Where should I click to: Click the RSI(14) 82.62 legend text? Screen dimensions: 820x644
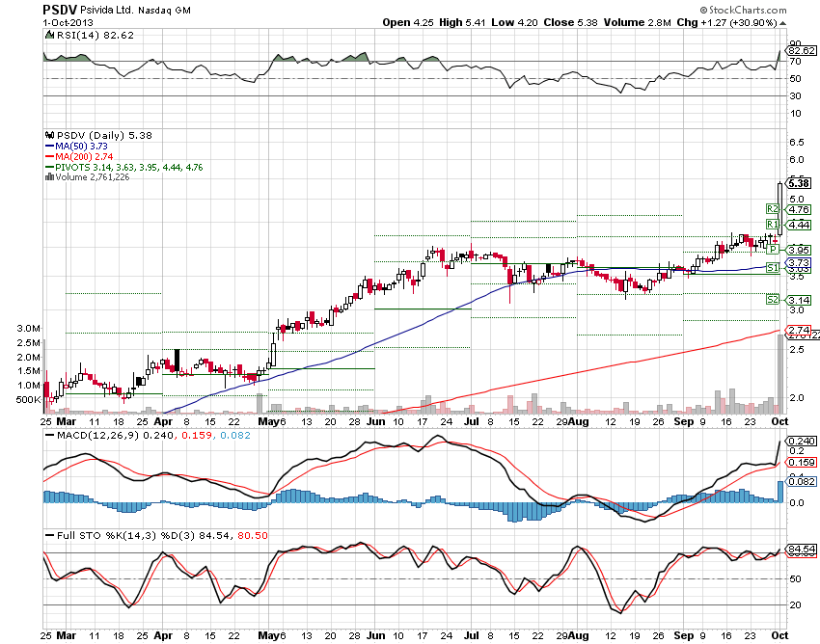96,35
